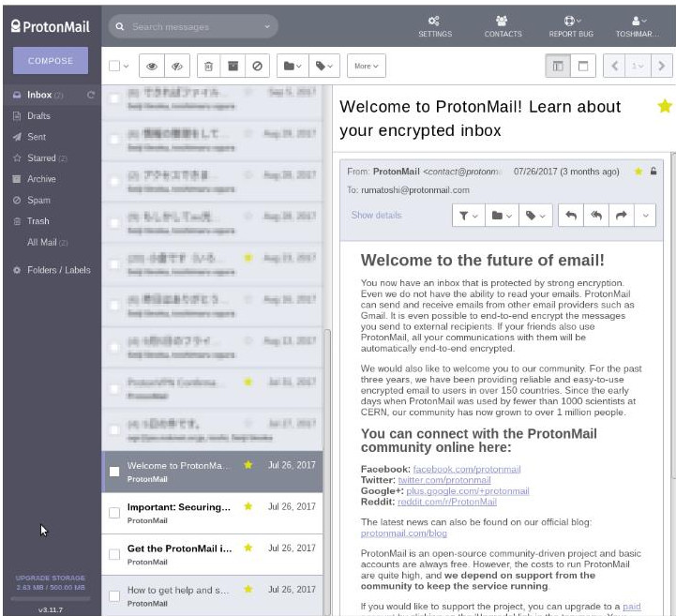Open the twitter.com/protonmail link
Viewport: 676px width, 616px height.
click(444, 480)
